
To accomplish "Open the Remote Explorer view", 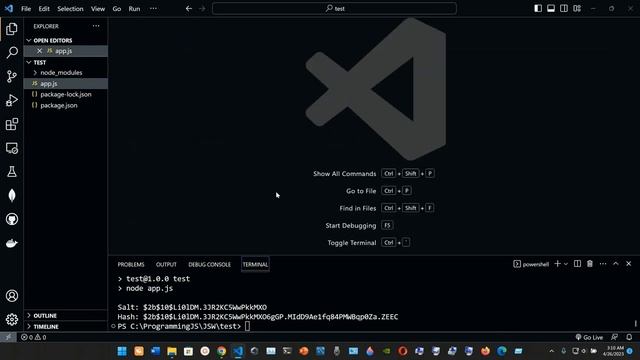I will pos(12,148).
